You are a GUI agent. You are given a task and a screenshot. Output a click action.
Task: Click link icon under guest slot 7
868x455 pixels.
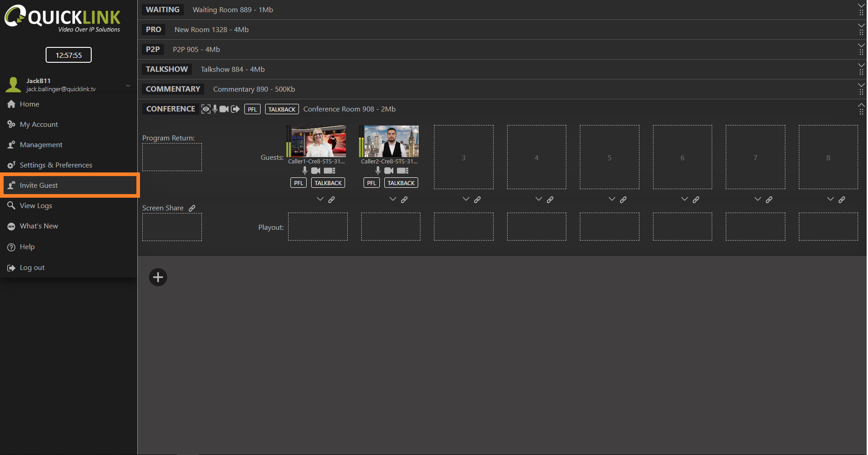(x=769, y=200)
